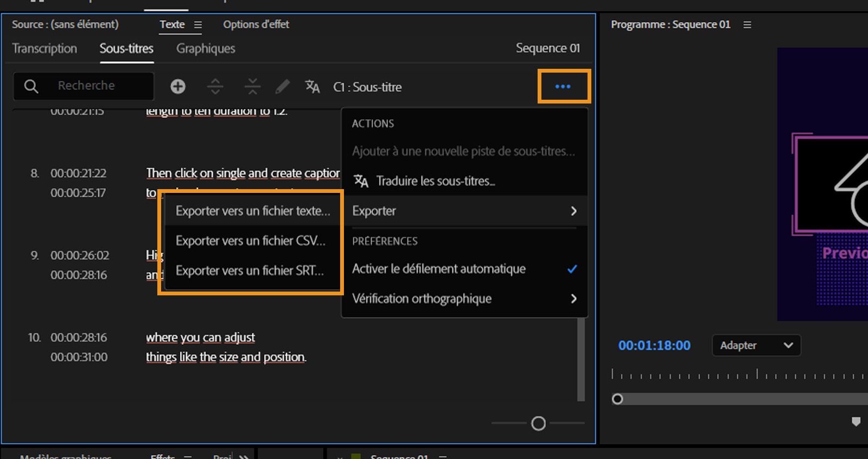Select the Texte panel tab
The width and height of the screenshot is (868, 459).
[172, 24]
